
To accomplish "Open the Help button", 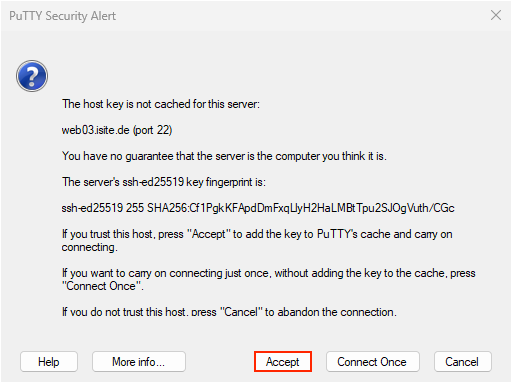I will point(49,362).
